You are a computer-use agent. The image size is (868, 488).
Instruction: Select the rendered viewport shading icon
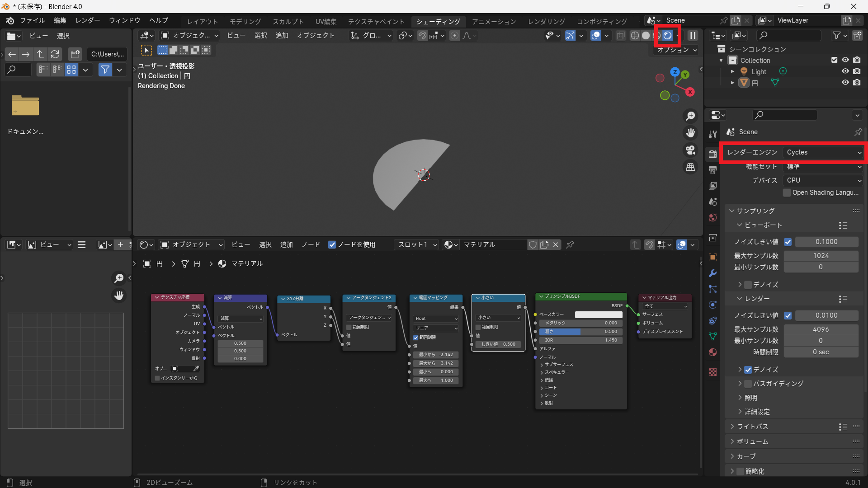668,35
